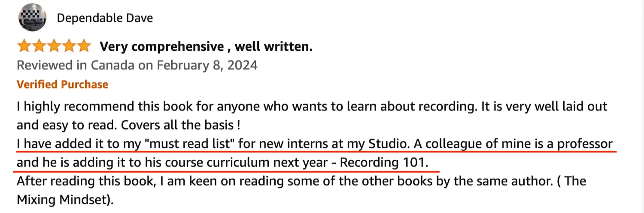The width and height of the screenshot is (644, 213).
Task: Click the Verified Purchase label
Action: coord(62,84)
